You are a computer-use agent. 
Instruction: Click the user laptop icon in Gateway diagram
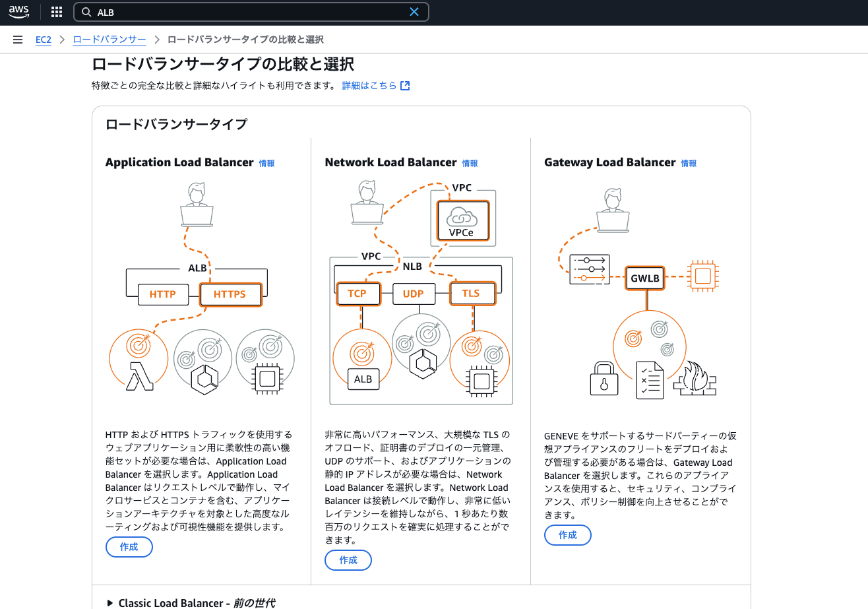(613, 210)
